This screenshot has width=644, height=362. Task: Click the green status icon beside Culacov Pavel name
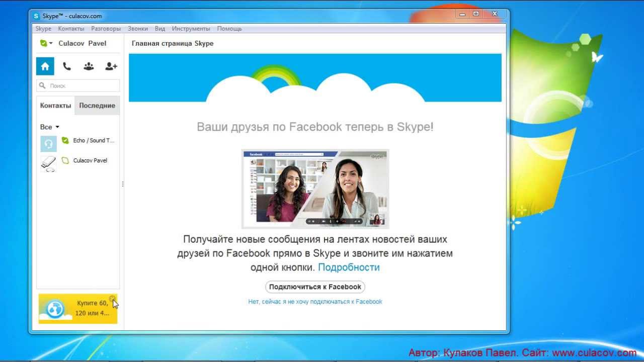[43, 43]
